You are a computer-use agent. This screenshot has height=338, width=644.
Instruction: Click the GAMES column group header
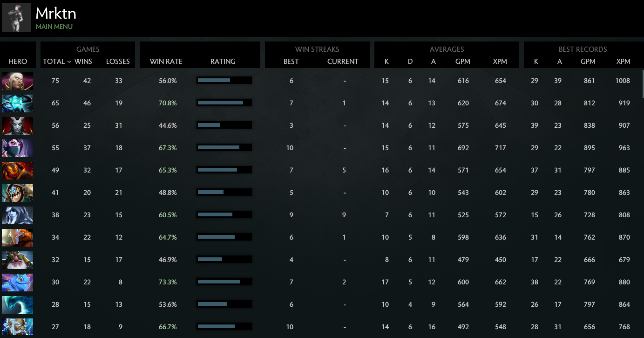(88, 49)
